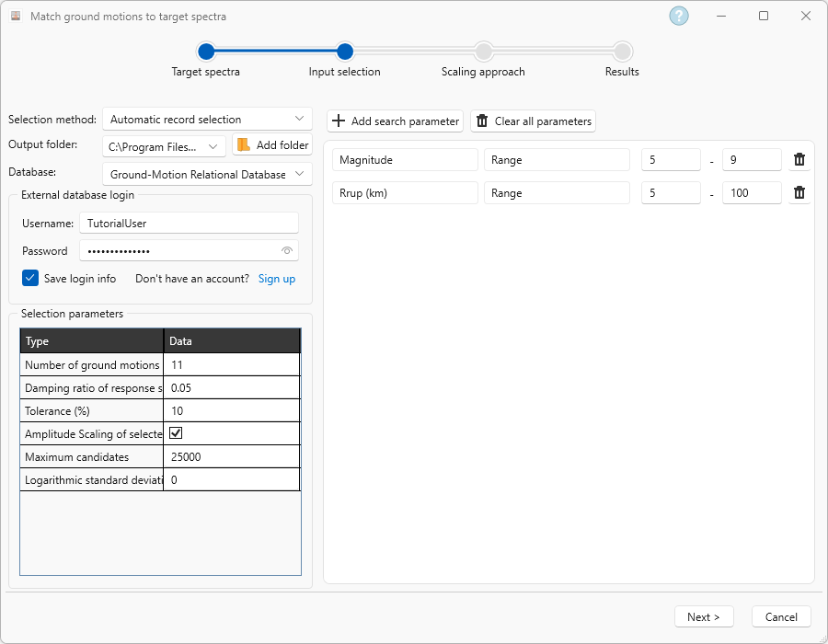Screen dimensions: 828x644
Task: Click the application icon in title bar
Action: pos(16,16)
